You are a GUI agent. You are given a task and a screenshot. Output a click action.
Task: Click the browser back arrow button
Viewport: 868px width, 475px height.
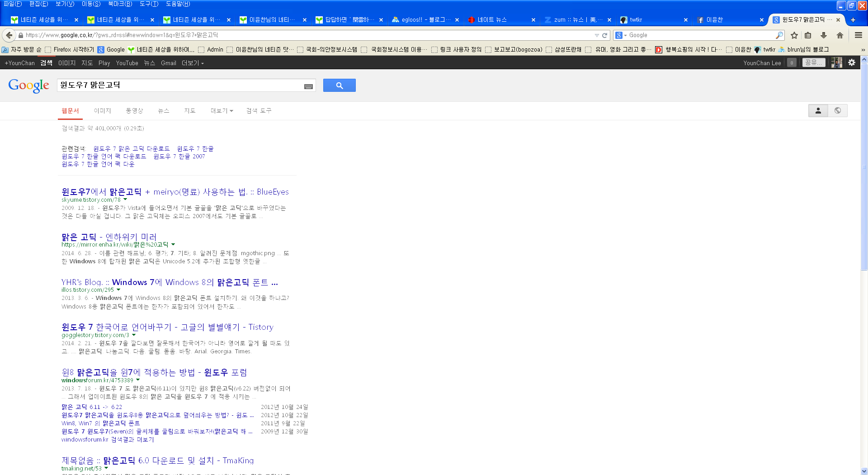point(9,35)
